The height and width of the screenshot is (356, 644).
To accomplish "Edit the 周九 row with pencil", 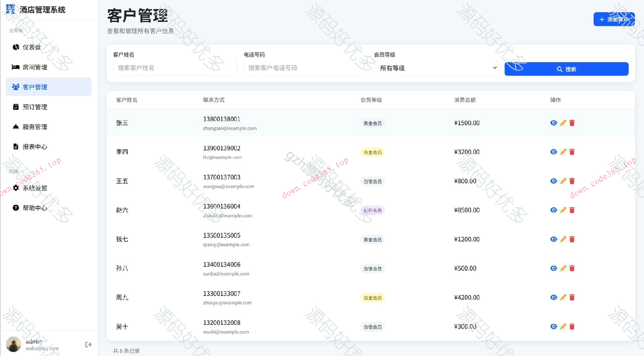I will pyautogui.click(x=563, y=297).
